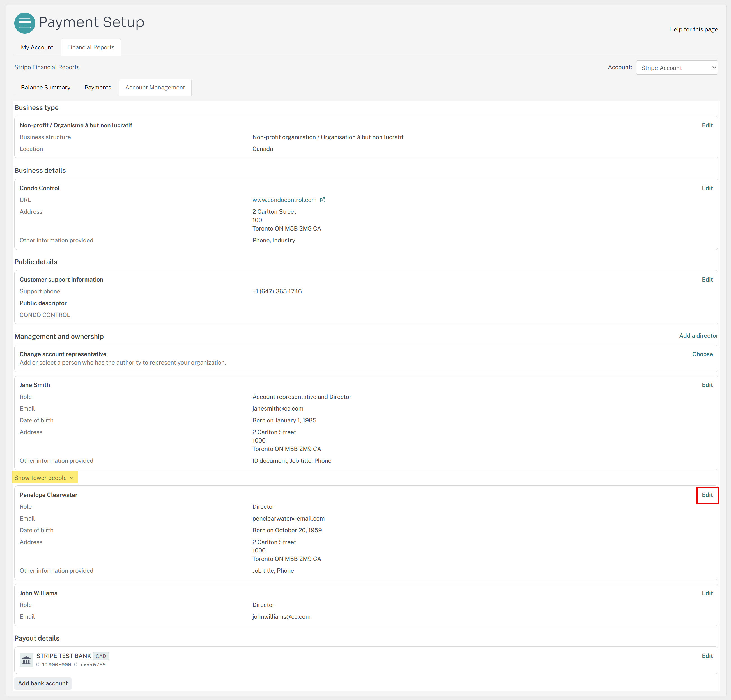Edit the STRIPE TEST BANK payout account

click(707, 656)
